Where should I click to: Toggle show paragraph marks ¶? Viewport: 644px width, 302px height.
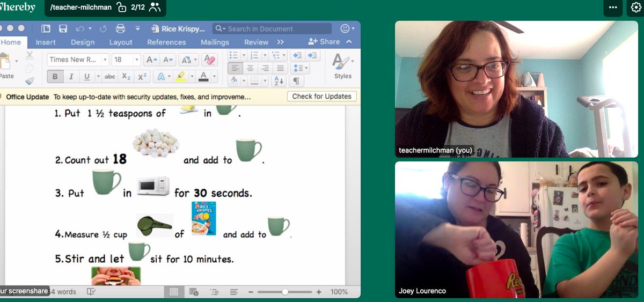pos(296,81)
